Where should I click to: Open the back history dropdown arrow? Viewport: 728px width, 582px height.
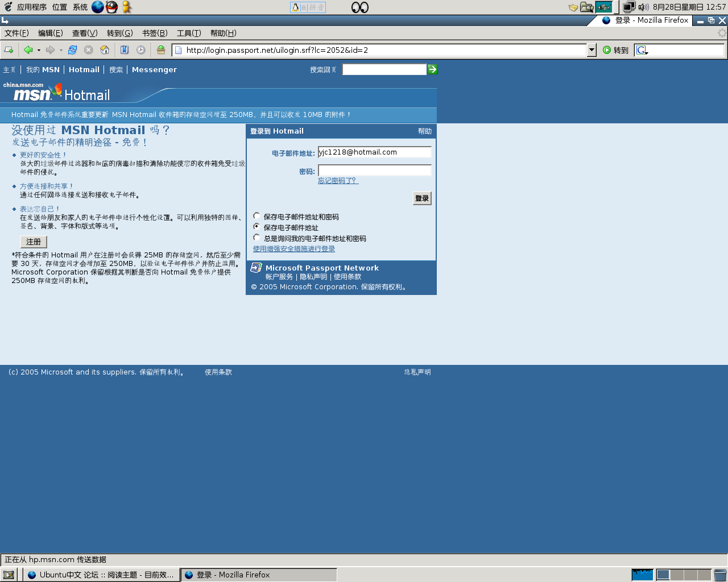point(39,50)
